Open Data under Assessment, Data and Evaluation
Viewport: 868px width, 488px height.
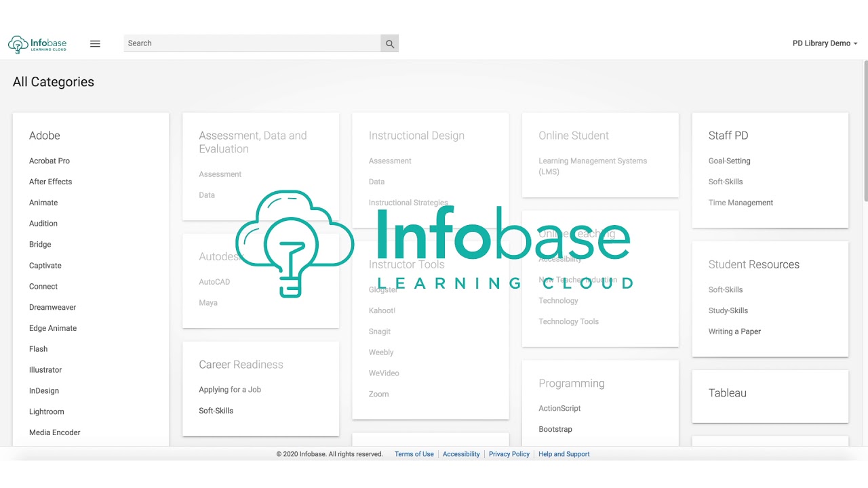pos(207,195)
